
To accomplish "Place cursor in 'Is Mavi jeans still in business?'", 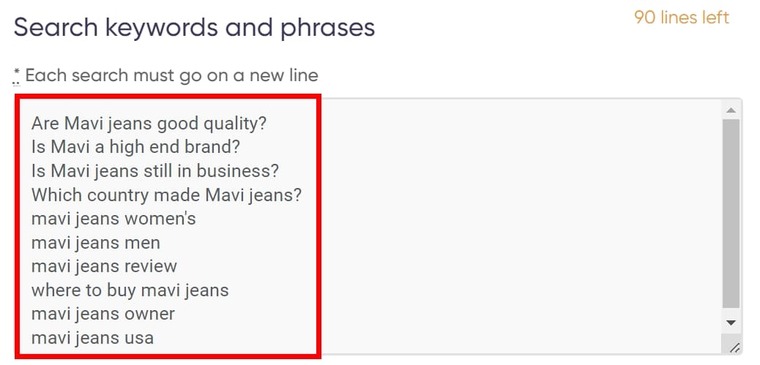I will click(155, 171).
